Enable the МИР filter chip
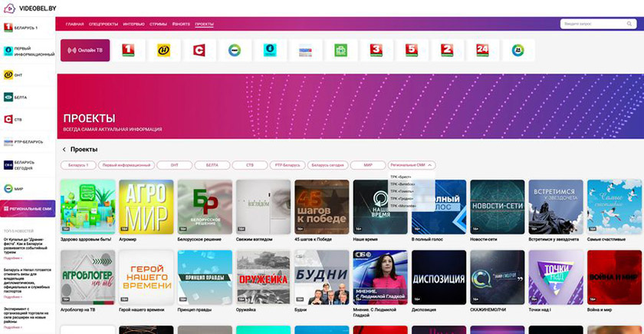Viewport: 644px width, 334px height. tap(368, 165)
